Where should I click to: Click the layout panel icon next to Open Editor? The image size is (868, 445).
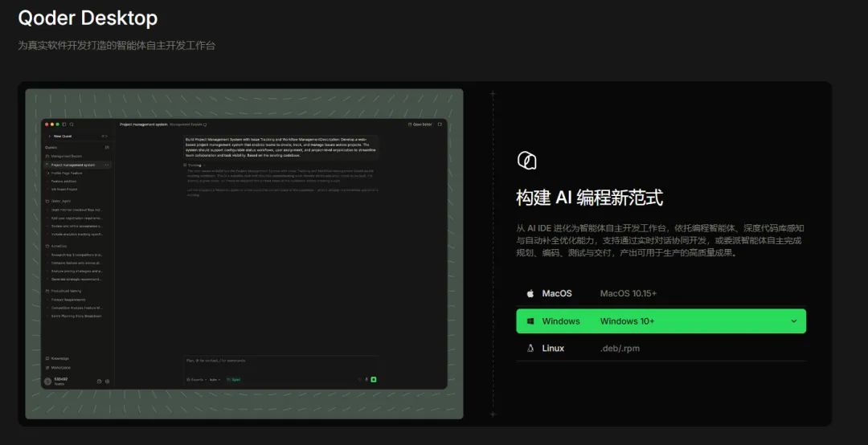click(440, 125)
